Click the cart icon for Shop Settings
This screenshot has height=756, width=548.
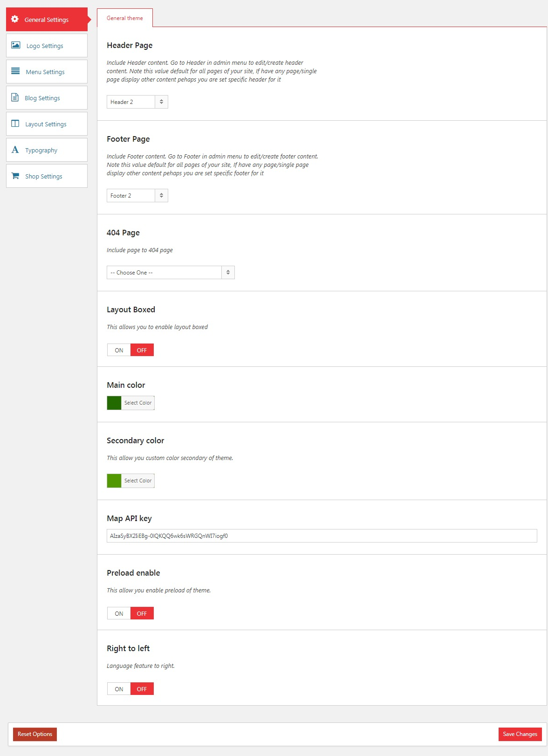click(15, 176)
